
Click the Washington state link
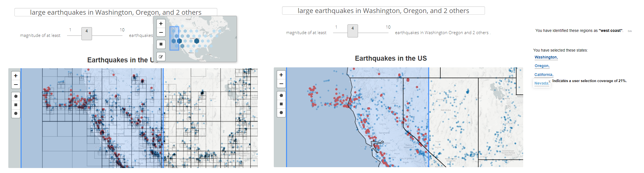click(546, 57)
